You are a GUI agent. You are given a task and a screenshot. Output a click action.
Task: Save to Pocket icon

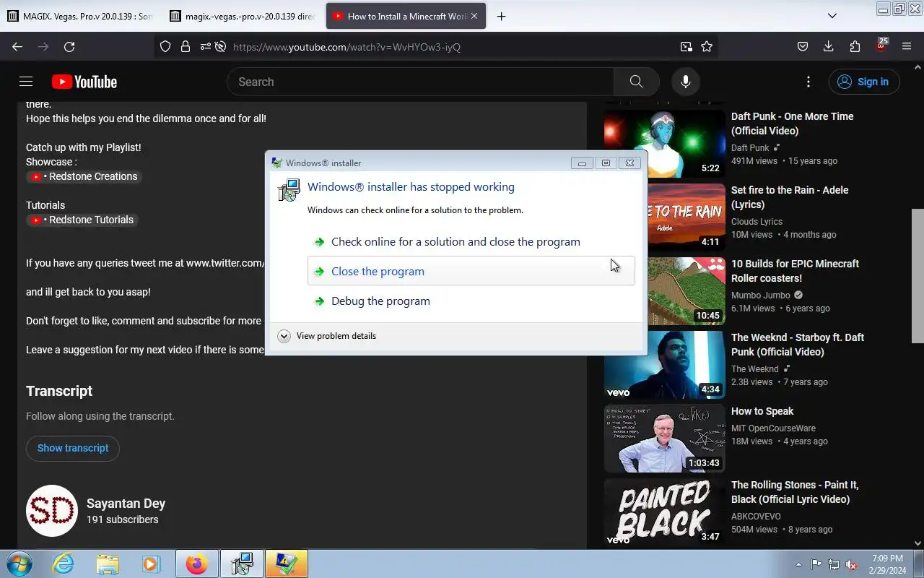[803, 47]
